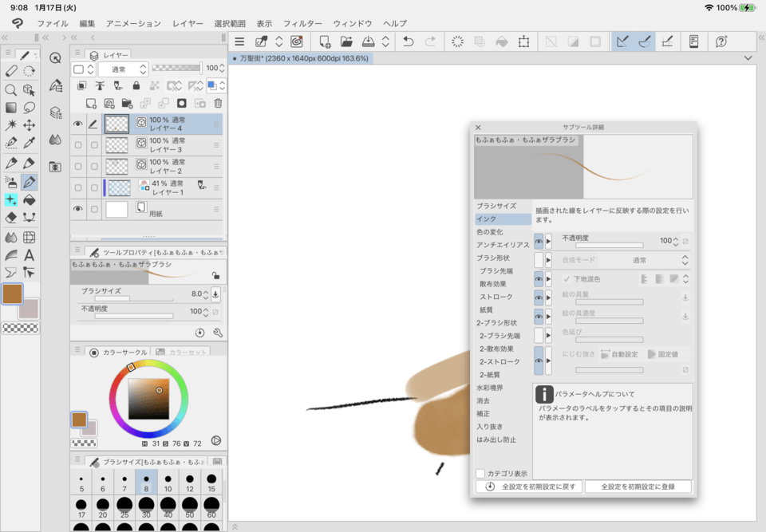Create new layer folder icon
766x532 pixels.
click(x=127, y=103)
